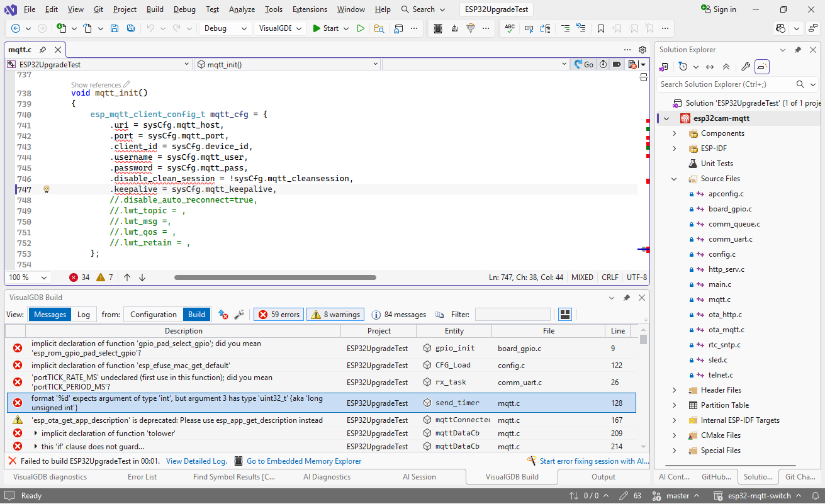Expand the Components folder node
Viewport: 825px width, 504px height.
click(x=675, y=133)
